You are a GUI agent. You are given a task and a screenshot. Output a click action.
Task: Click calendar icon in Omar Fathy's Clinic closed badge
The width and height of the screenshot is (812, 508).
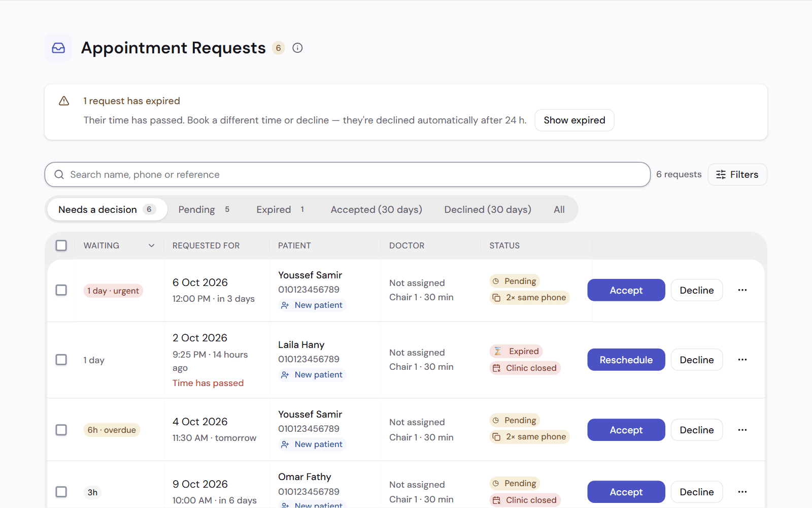pos(496,500)
